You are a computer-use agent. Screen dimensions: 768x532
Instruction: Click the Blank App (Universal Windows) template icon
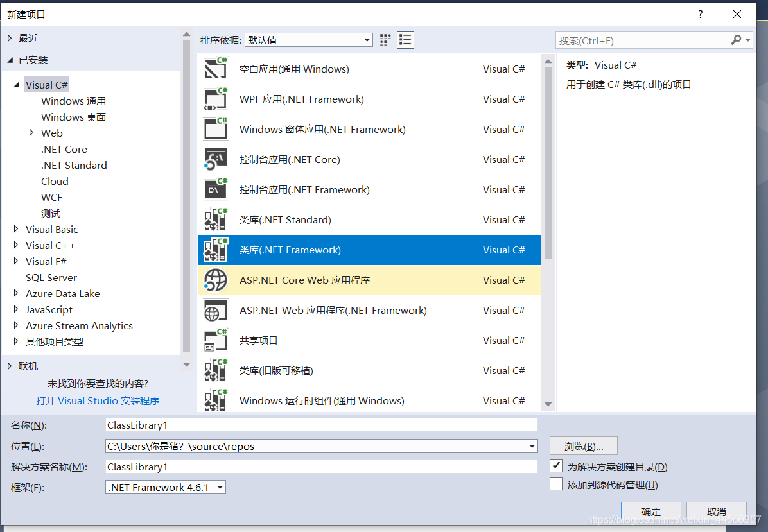tap(216, 69)
